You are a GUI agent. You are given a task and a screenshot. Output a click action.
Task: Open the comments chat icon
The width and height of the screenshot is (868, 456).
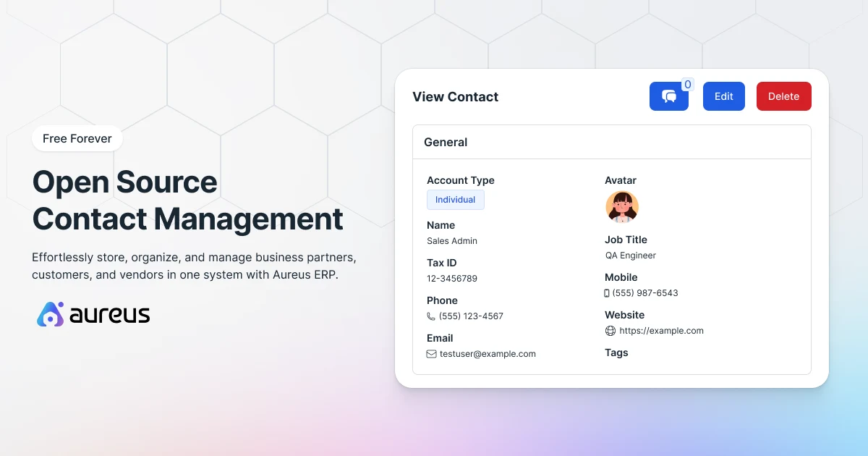668,96
